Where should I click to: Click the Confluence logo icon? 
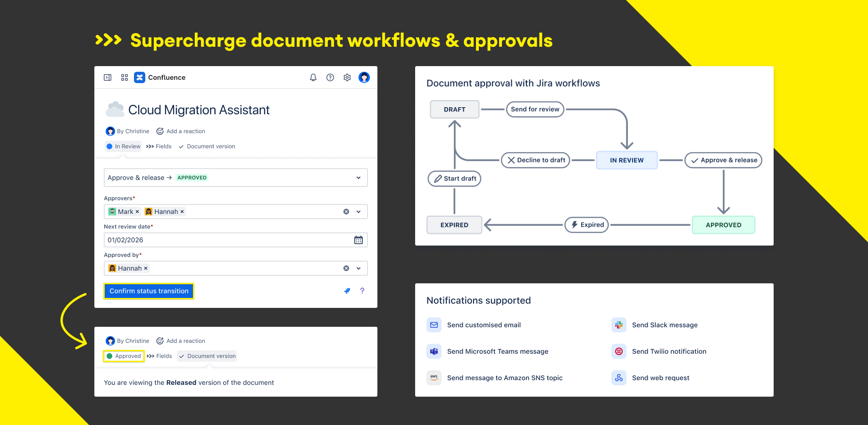(x=140, y=77)
